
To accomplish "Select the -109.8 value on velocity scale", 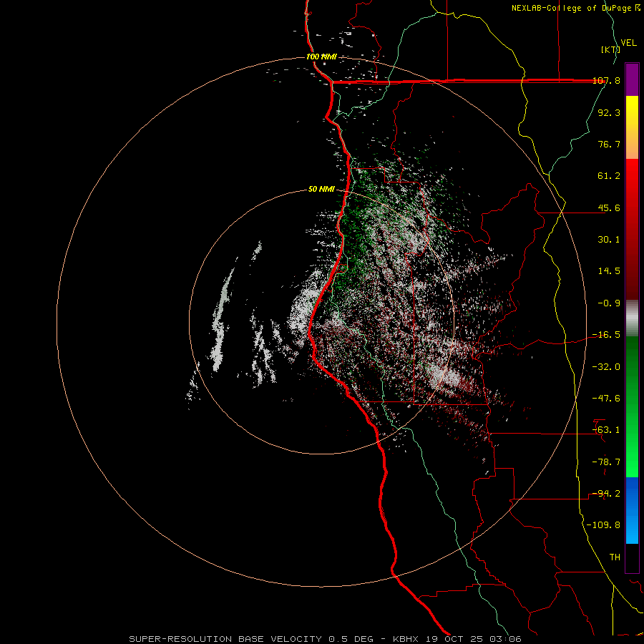I will pyautogui.click(x=603, y=525).
